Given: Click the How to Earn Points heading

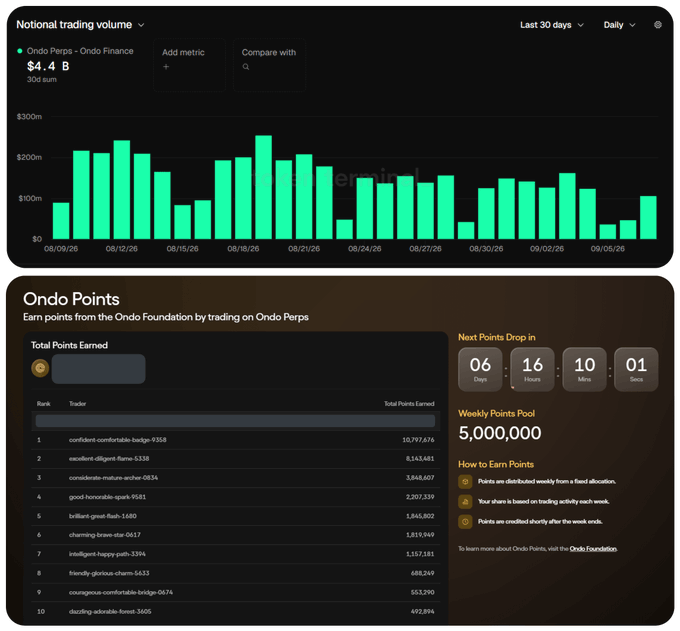Looking at the screenshot, I should 496,464.
